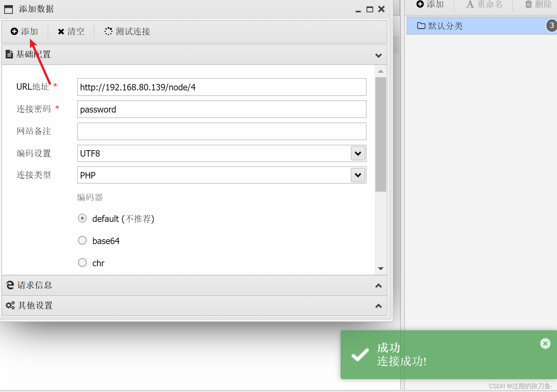Click the 清空 clear button
The width and height of the screenshot is (557, 392).
point(71,31)
